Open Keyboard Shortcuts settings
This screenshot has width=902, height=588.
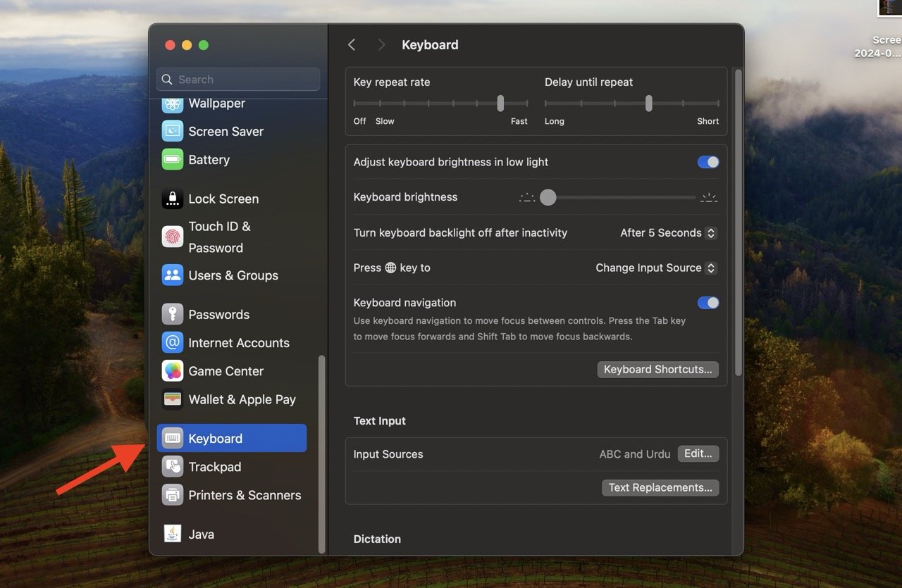[657, 369]
